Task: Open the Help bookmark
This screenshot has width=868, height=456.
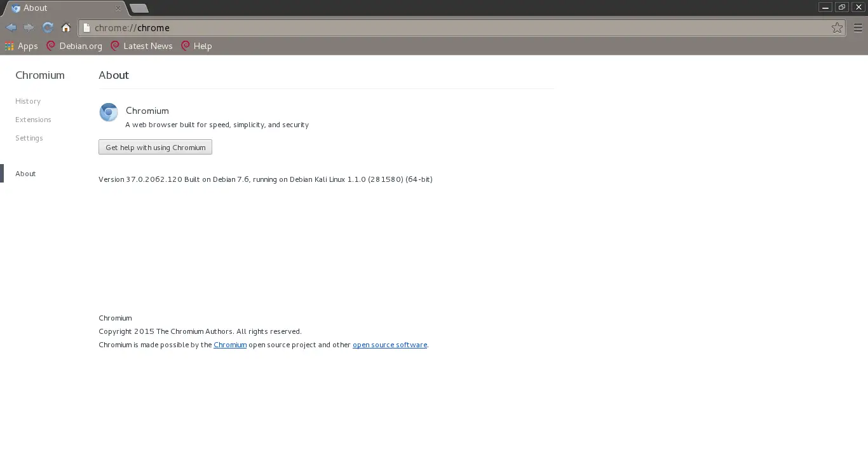Action: pyautogui.click(x=196, y=46)
